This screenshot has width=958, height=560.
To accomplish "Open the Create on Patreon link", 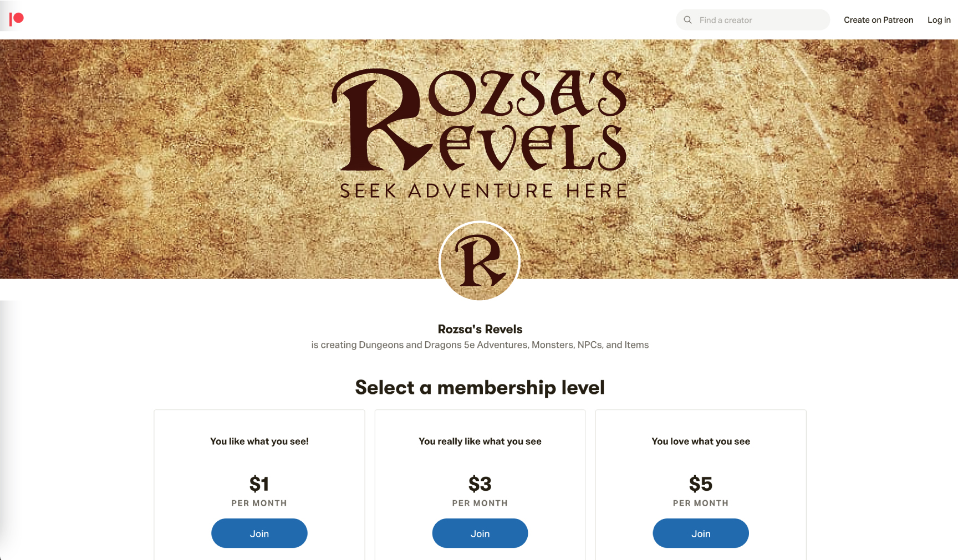I will click(878, 20).
